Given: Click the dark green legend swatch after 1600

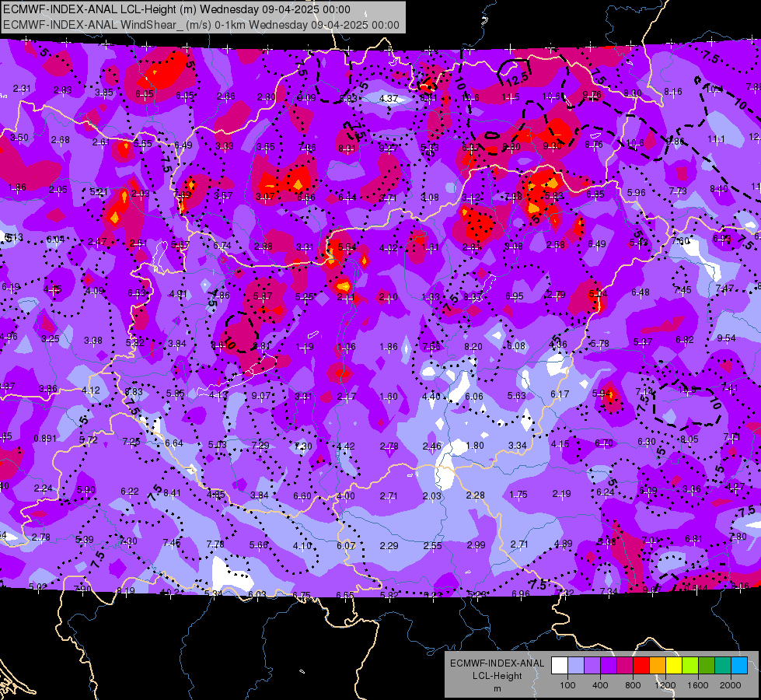Looking at the screenshot, I should tap(707, 666).
